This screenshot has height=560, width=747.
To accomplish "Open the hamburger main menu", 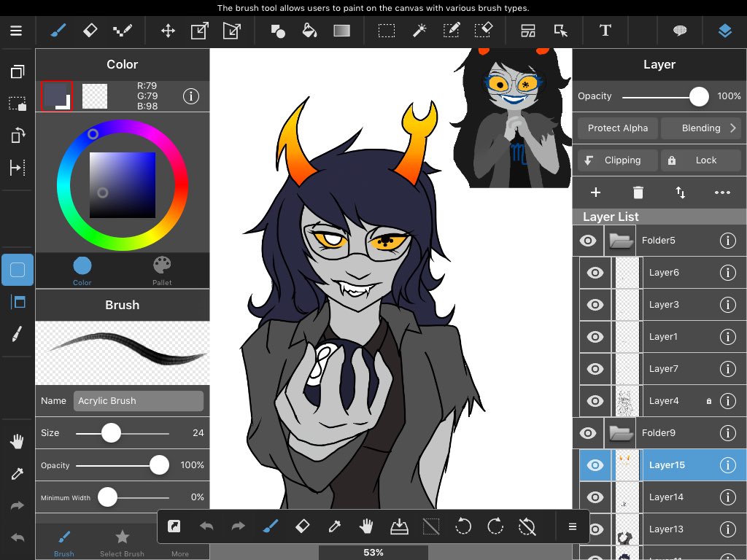I will (16, 31).
